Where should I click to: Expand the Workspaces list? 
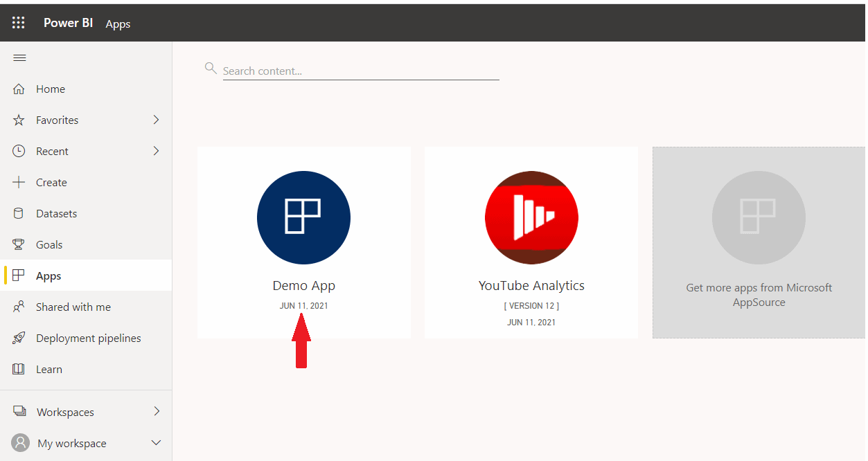(156, 411)
